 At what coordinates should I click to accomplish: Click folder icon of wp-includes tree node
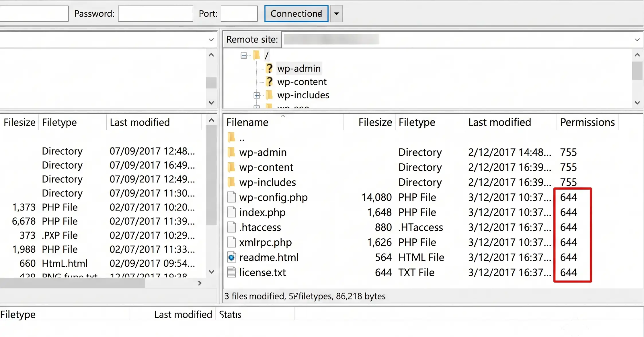tap(269, 95)
